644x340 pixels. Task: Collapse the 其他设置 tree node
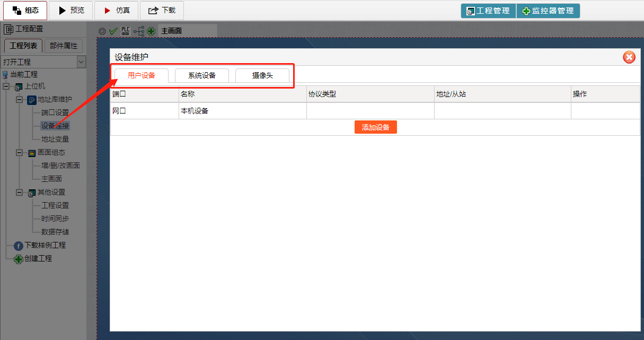coord(19,193)
